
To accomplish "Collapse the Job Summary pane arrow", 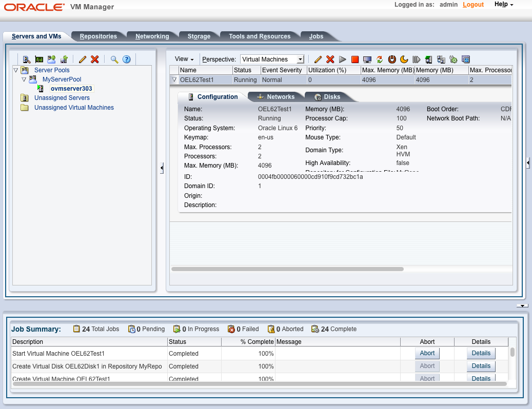I will (522, 305).
